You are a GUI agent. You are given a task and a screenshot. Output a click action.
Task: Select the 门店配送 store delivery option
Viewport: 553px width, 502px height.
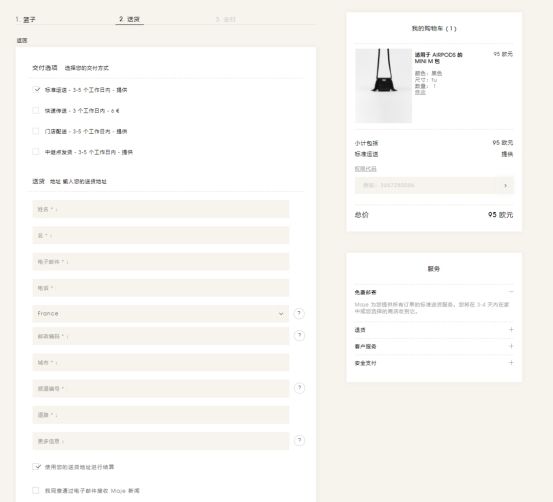click(36, 131)
